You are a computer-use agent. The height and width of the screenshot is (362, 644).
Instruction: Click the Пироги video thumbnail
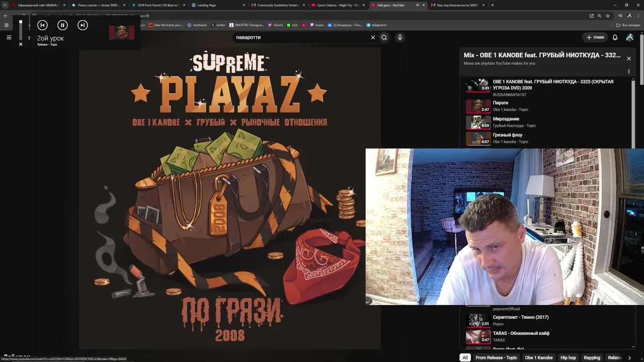[x=478, y=106]
